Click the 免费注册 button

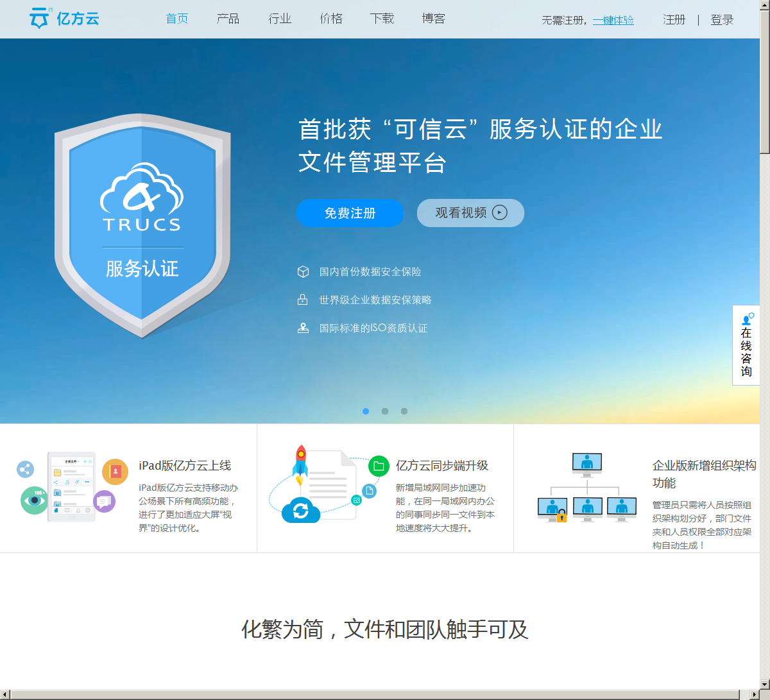point(350,213)
